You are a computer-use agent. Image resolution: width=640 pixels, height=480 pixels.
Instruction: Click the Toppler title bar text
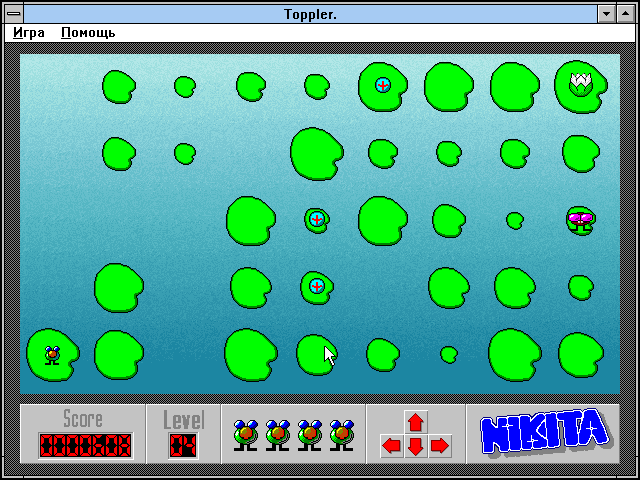tap(310, 14)
